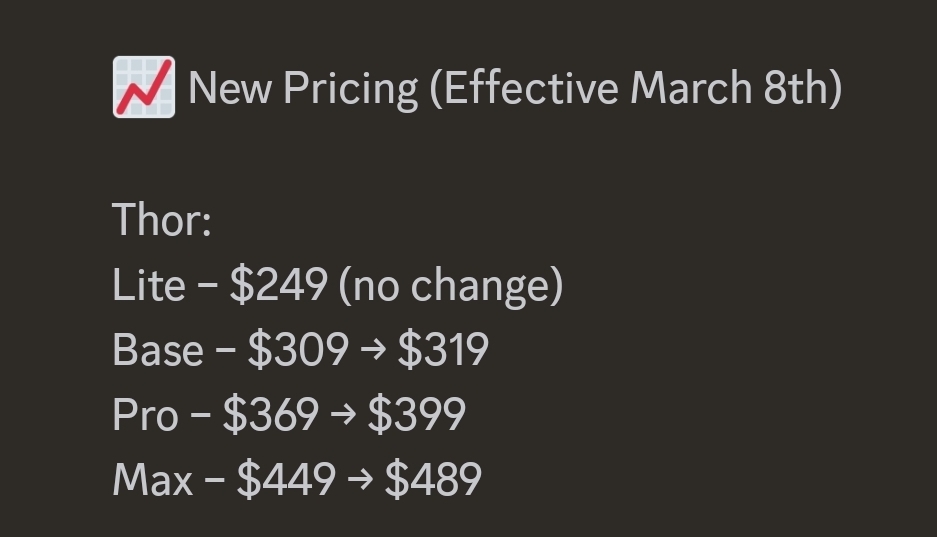Select the old Max price $449
Viewport: 937px width, 537px height.
pyautogui.click(x=286, y=479)
